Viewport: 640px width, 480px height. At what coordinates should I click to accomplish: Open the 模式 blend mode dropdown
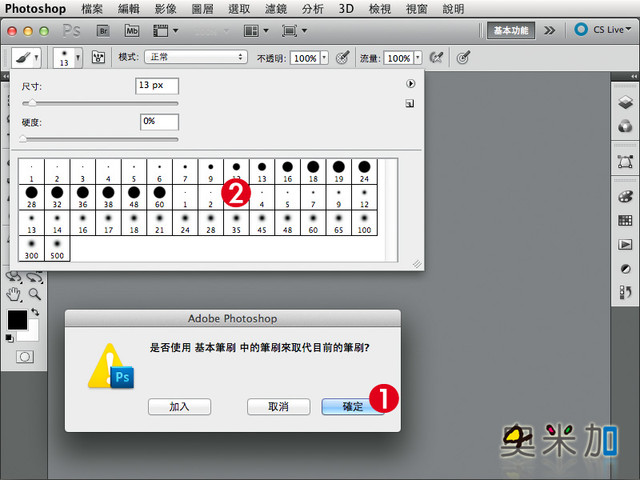[196, 57]
